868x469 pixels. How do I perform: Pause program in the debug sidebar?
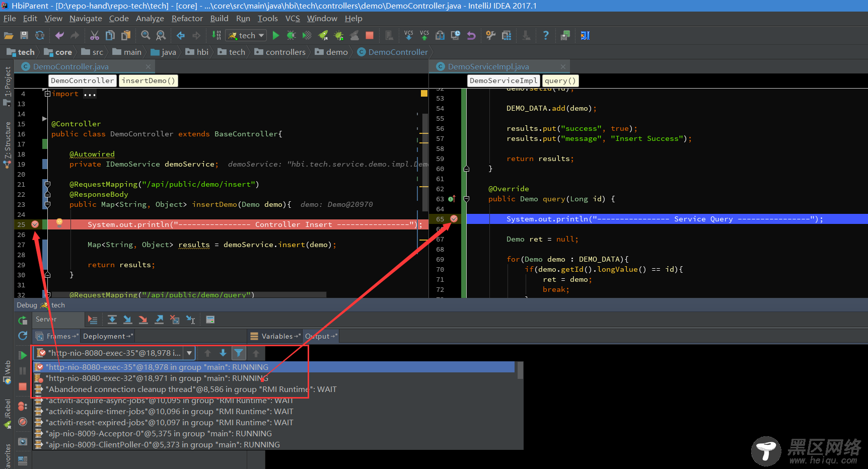point(23,371)
